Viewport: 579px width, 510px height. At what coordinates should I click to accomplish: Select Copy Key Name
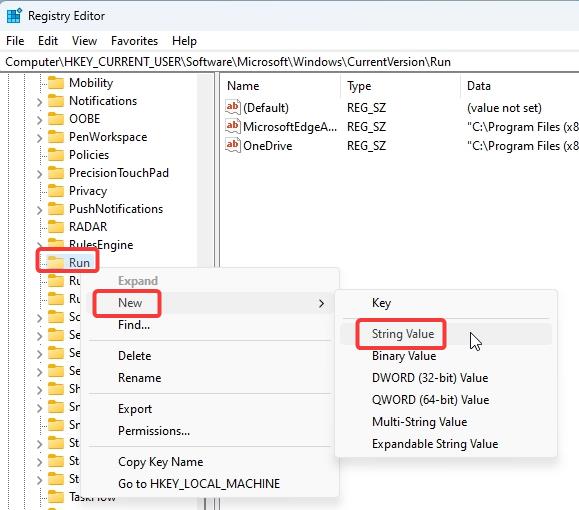[209, 462]
